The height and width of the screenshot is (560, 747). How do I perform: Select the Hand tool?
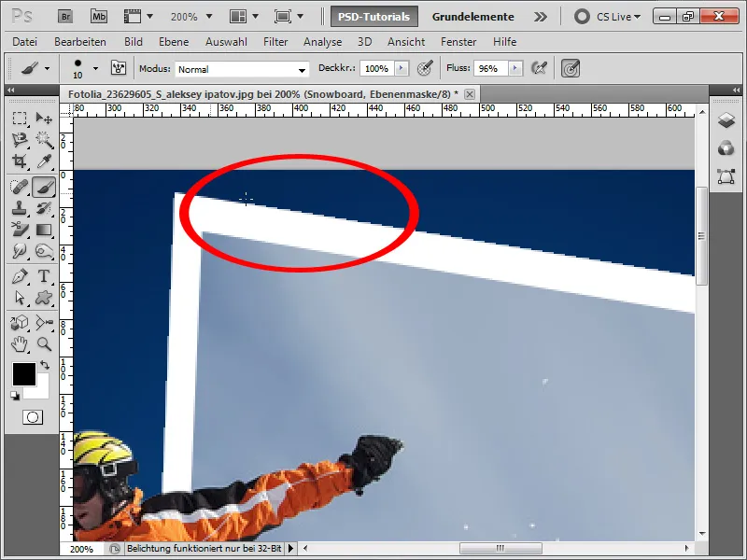[20, 343]
